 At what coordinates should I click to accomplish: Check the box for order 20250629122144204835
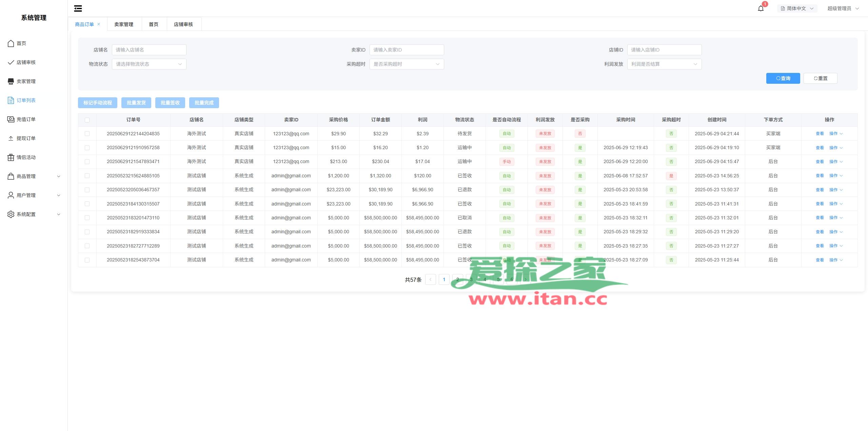pos(87,134)
